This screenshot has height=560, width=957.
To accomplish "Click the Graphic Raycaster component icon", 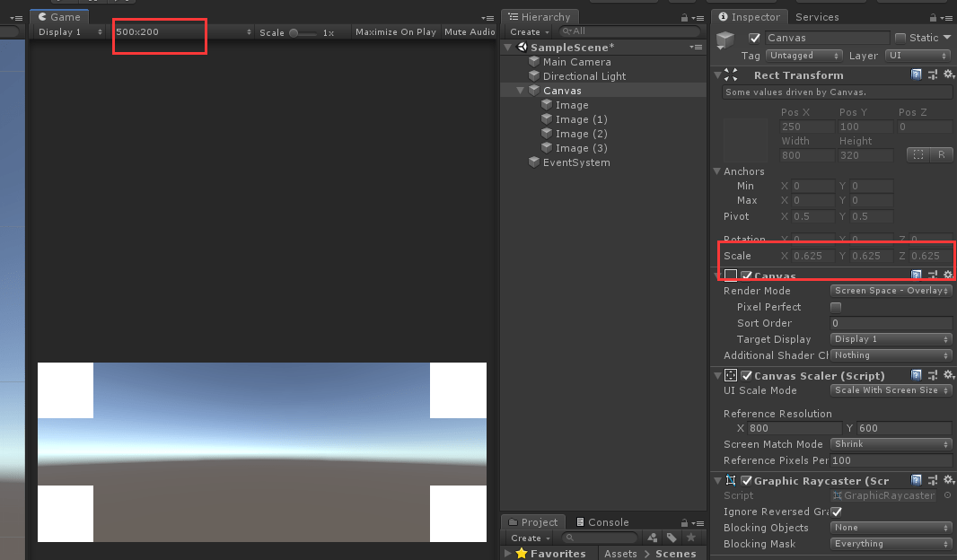I will [731, 480].
